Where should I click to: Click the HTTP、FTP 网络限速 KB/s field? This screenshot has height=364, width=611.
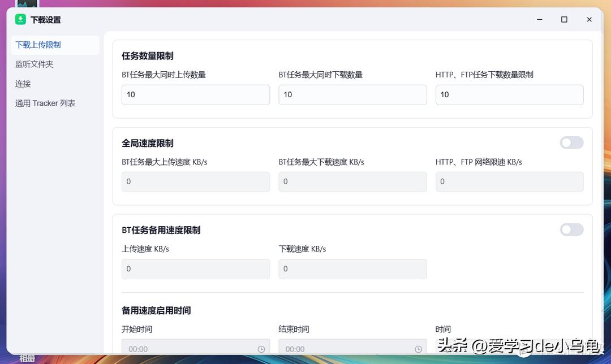pyautogui.click(x=509, y=182)
